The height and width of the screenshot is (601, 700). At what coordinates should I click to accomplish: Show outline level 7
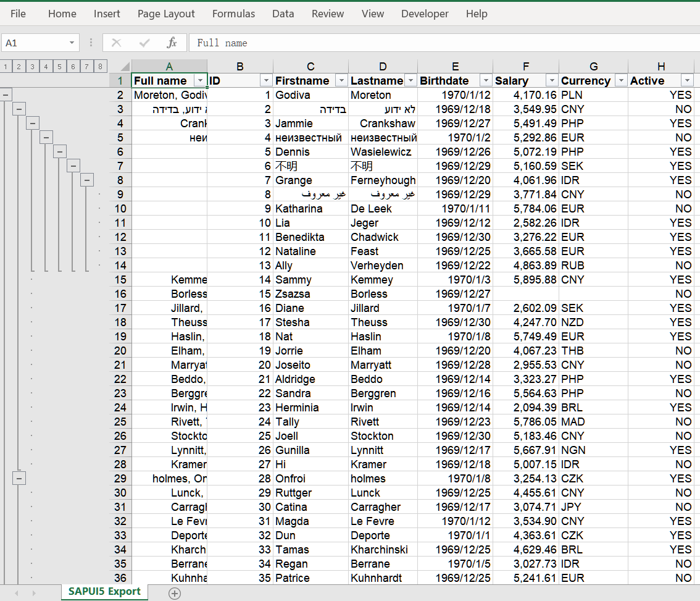tap(86, 67)
